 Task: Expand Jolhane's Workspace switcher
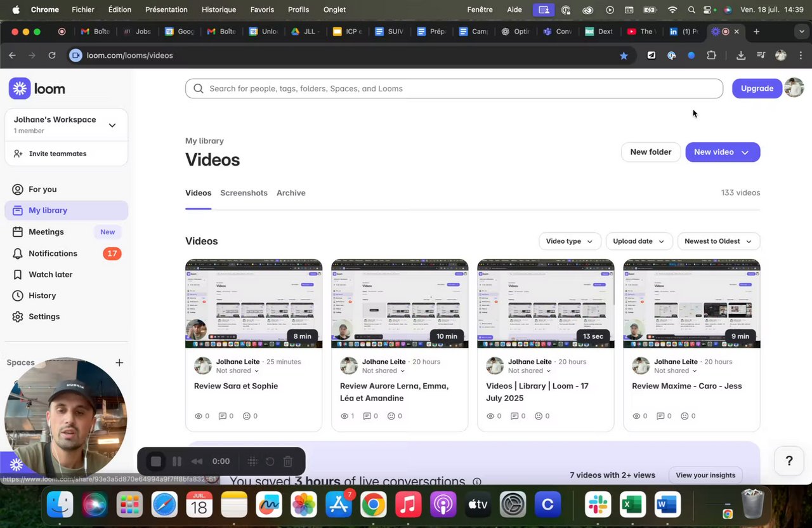[112, 125]
